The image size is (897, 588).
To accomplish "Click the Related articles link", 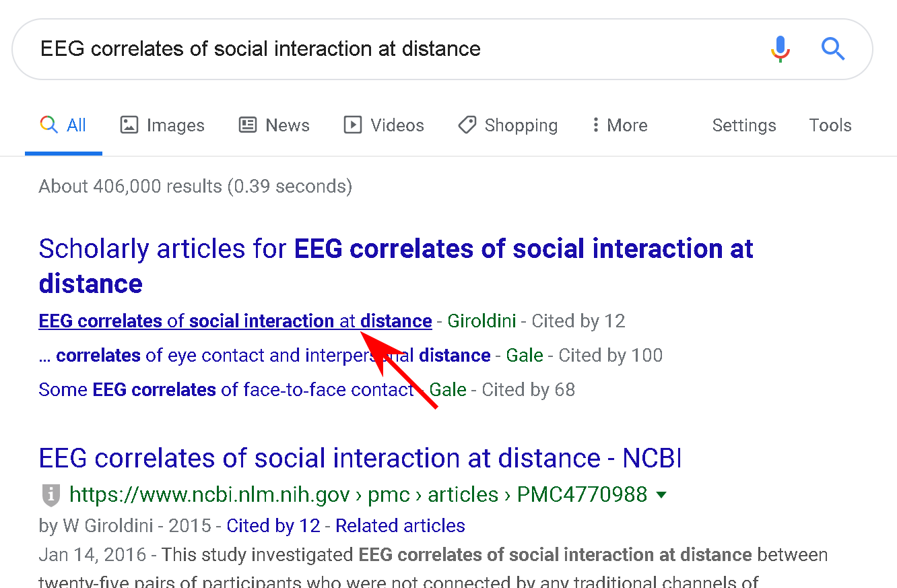I will [x=400, y=525].
